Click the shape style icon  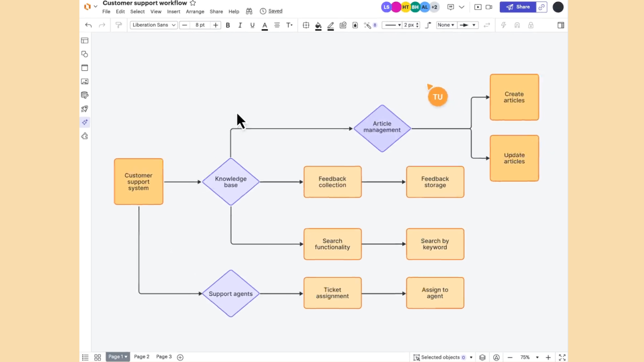pos(343,25)
